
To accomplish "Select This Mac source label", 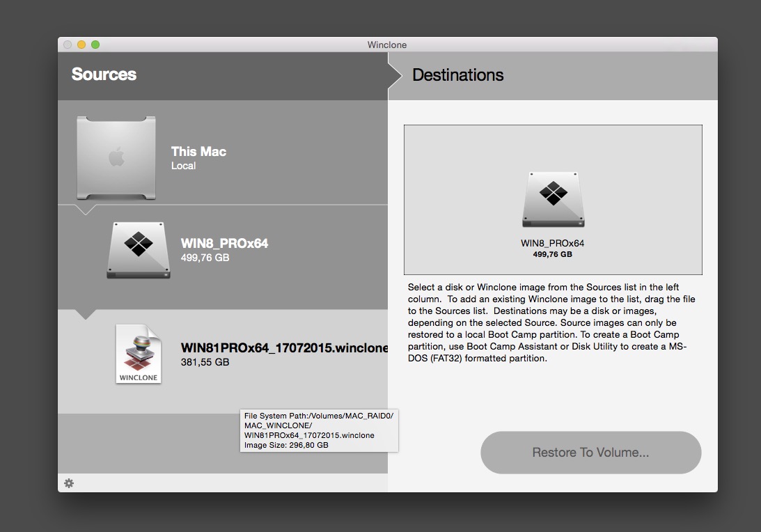I will (x=198, y=151).
